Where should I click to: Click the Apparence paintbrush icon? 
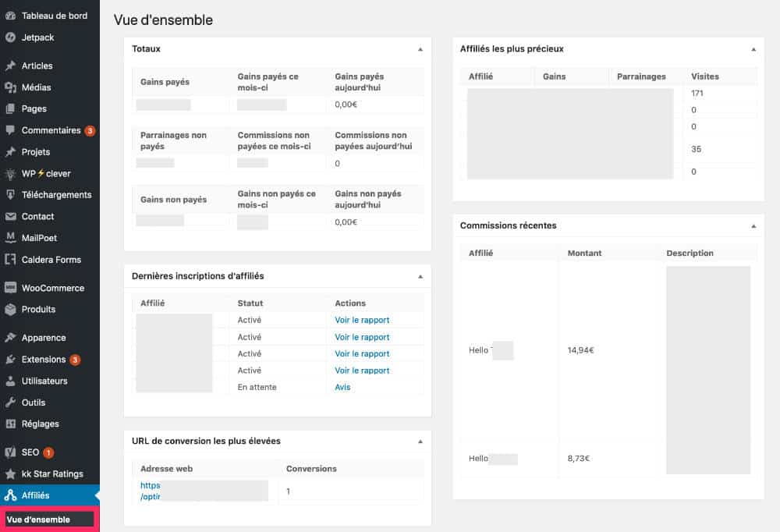10,338
